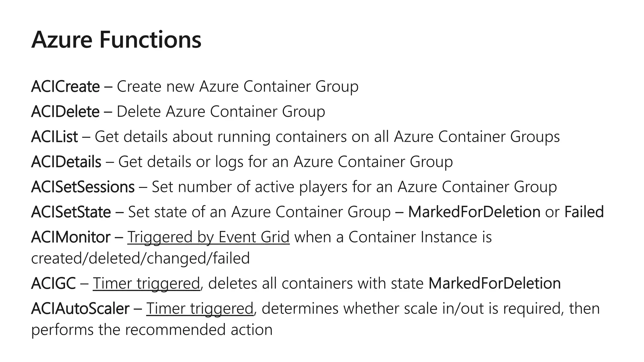Open the "Triggered by Event Grid" underlined link
The width and height of the screenshot is (644, 362).
pos(208,237)
